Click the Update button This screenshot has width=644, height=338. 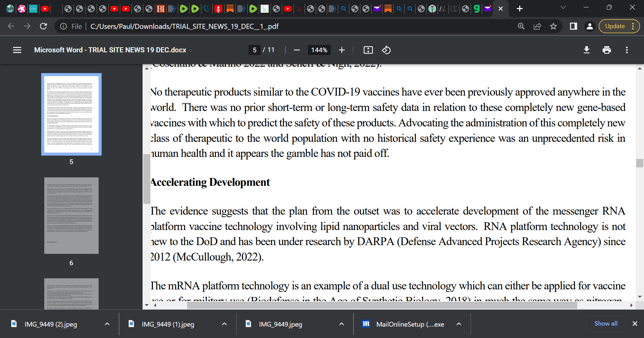615,26
